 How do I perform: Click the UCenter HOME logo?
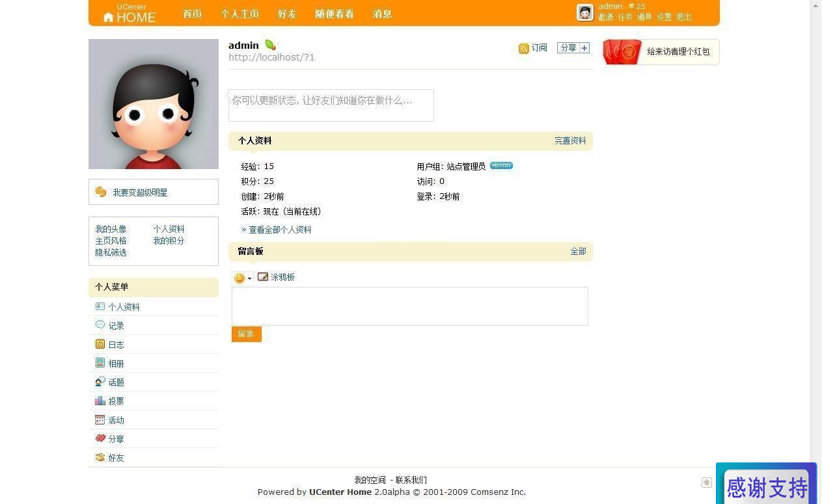tap(130, 14)
